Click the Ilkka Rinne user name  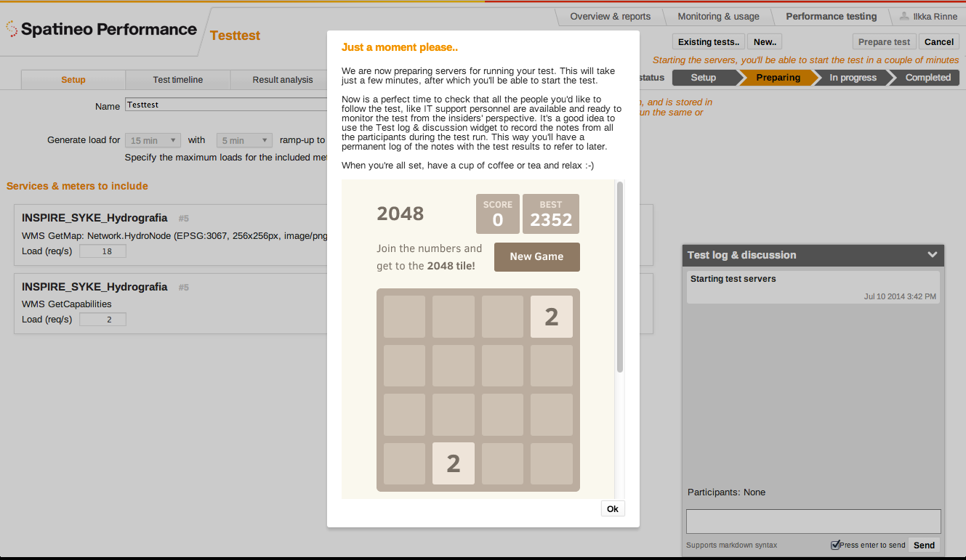pos(935,16)
